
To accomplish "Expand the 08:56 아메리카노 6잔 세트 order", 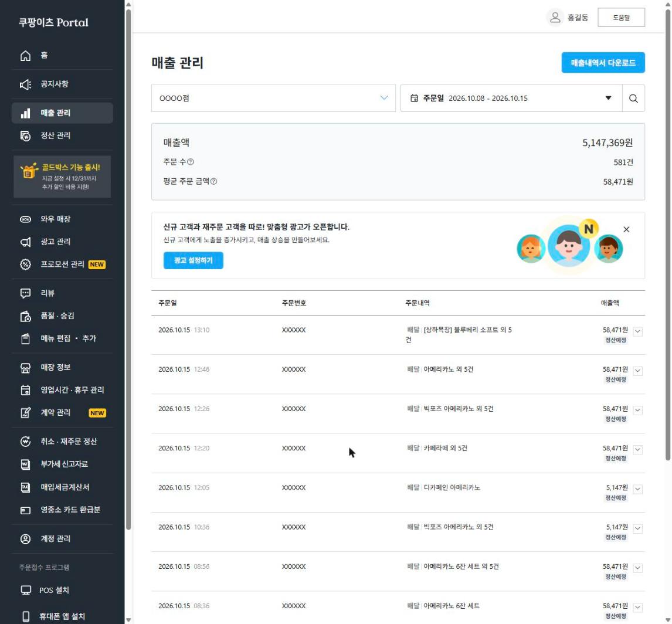I will 638,568.
